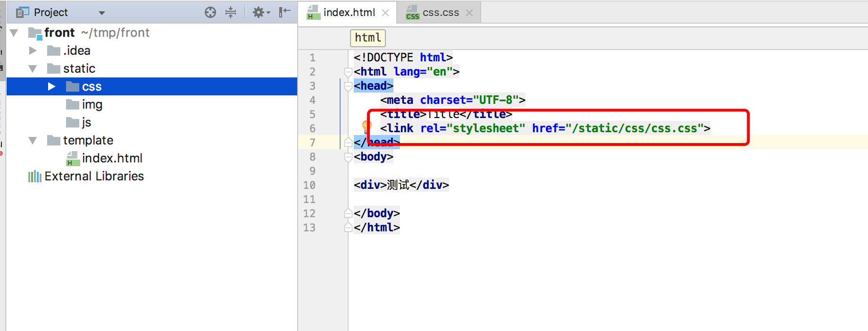Select External Libraries node
This screenshot has height=331, width=868.
[x=86, y=176]
